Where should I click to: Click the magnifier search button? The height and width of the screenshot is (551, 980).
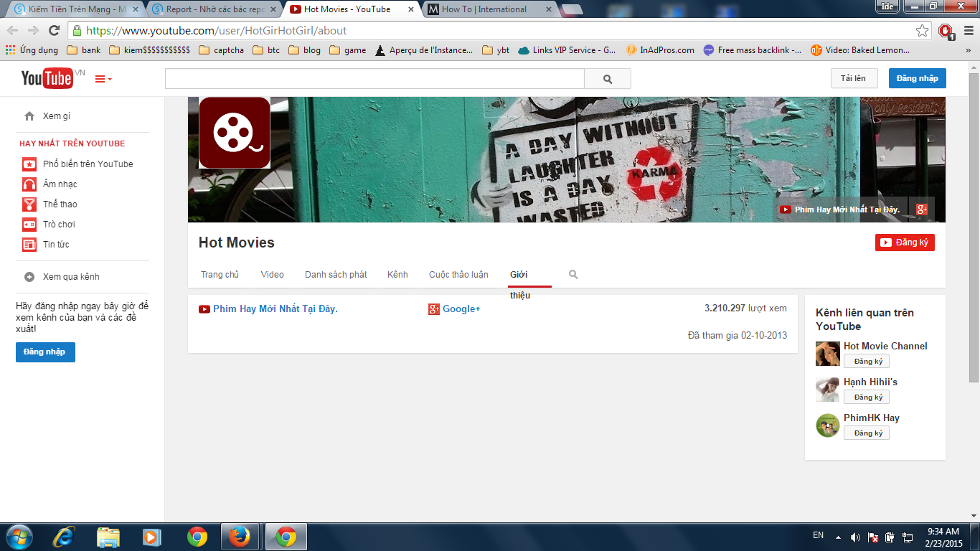click(608, 79)
